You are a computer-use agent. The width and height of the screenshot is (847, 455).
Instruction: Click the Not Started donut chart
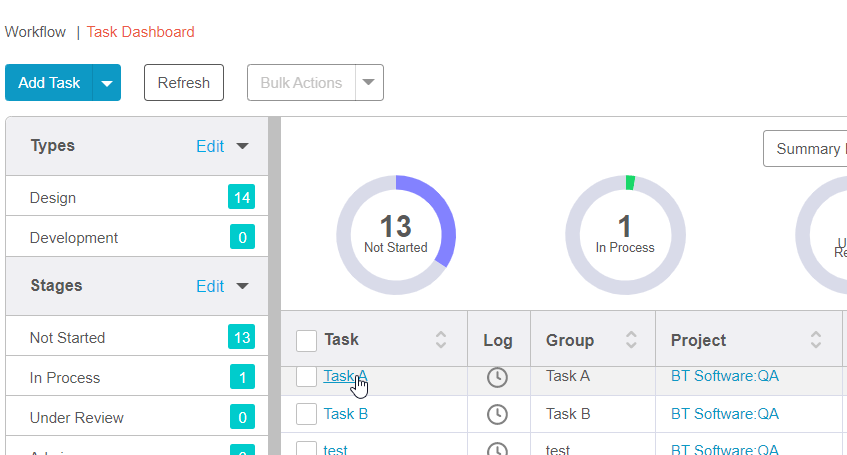pyautogui.click(x=396, y=235)
